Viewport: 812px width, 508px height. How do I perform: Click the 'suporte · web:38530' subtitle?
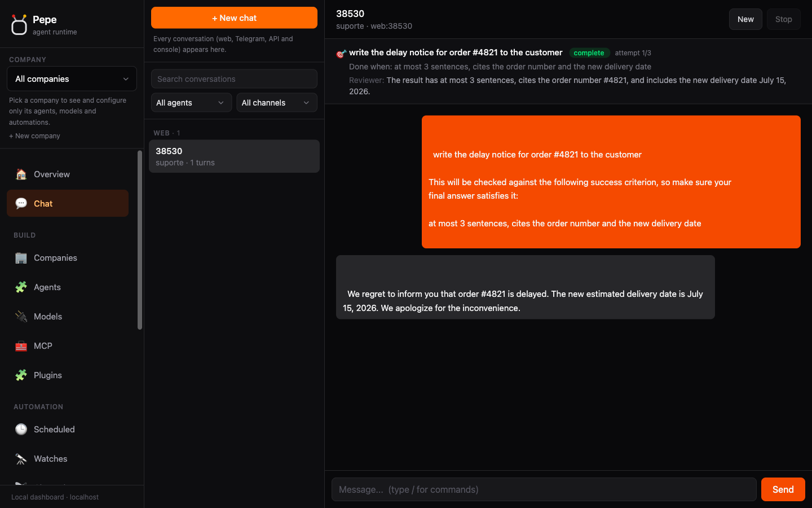point(374,26)
